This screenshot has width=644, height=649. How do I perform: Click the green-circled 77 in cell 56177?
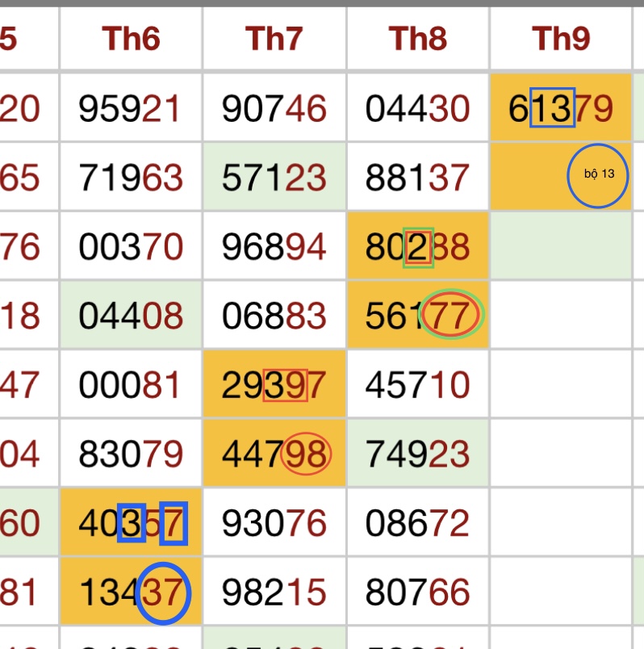pos(452,314)
